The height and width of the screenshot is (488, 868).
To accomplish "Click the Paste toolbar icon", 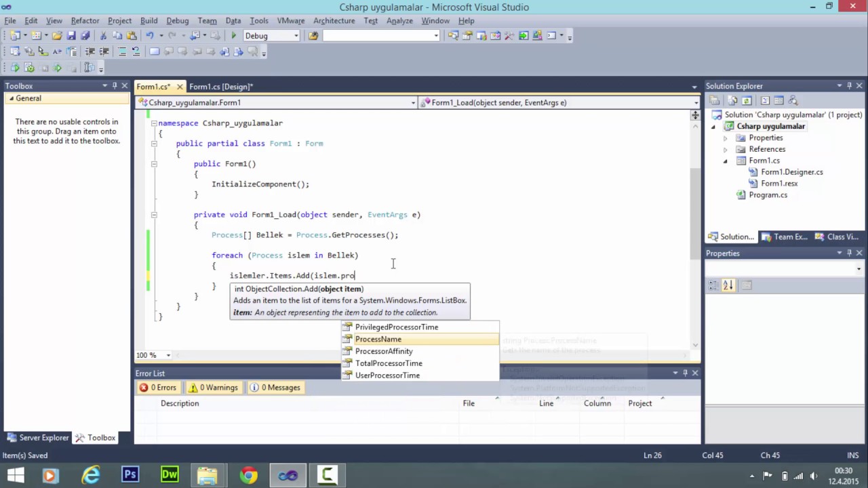I will tap(130, 36).
